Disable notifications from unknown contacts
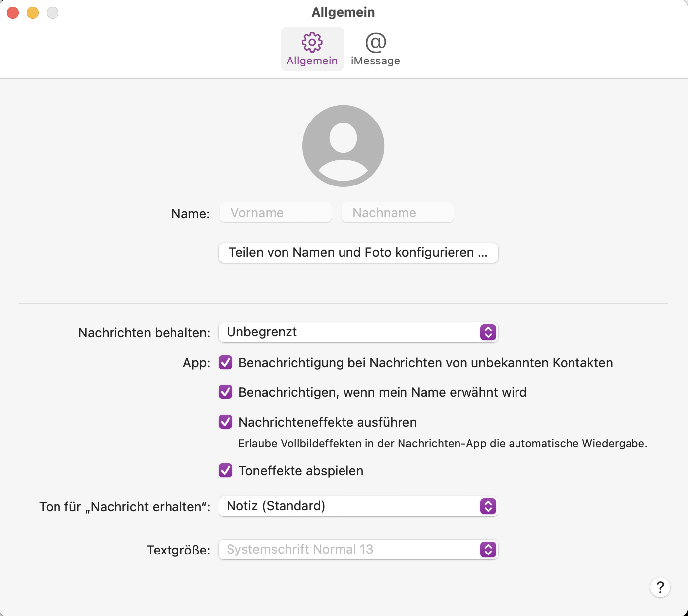The height and width of the screenshot is (616, 688). coord(226,363)
